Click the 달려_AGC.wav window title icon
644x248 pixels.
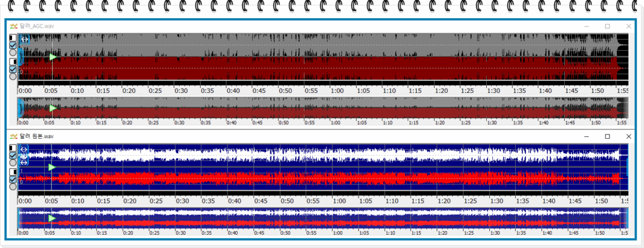(x=14, y=26)
